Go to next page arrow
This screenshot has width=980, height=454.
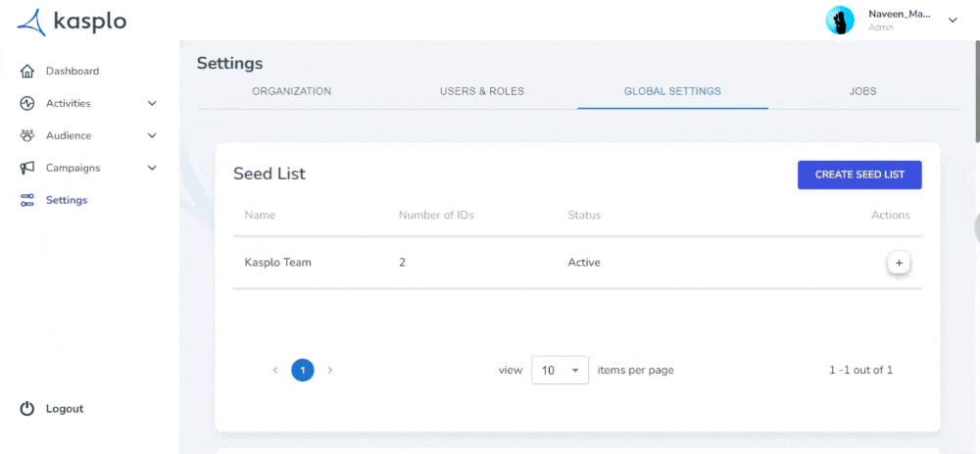click(330, 371)
